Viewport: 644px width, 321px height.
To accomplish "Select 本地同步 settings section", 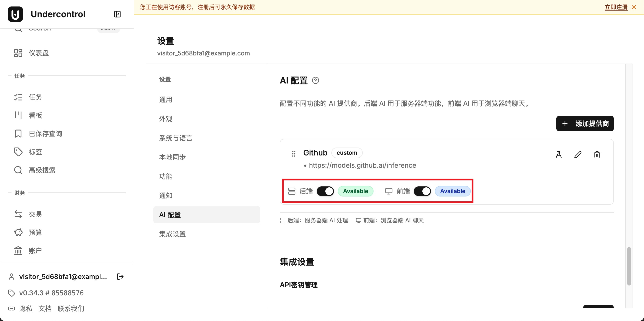I will (x=207, y=157).
